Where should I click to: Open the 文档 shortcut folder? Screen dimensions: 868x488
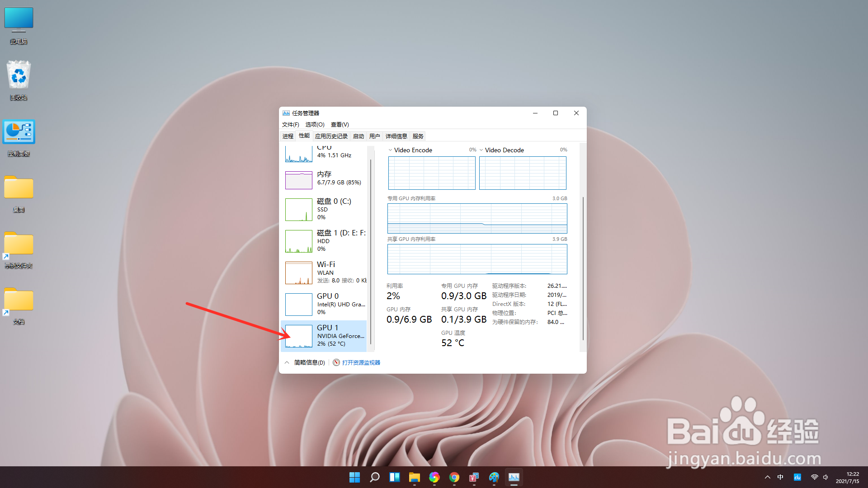(19, 306)
